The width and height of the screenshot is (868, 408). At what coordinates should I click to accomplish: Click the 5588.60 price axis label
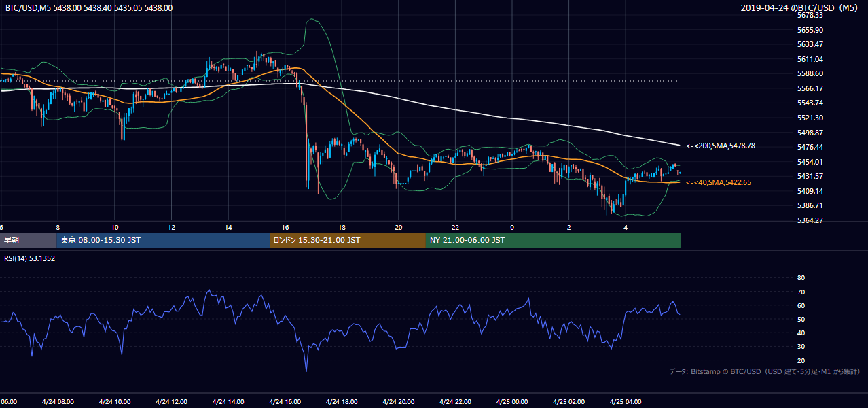click(810, 73)
